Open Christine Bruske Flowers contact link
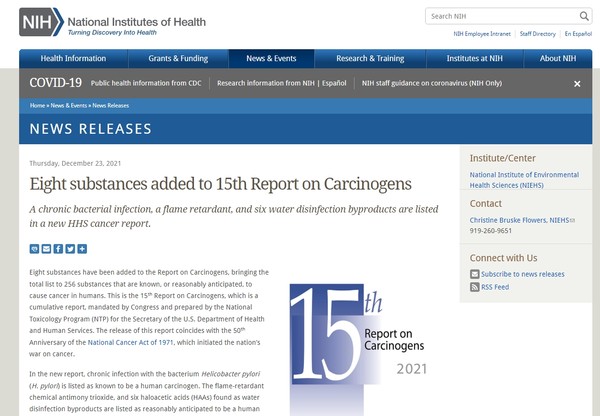 tap(519, 220)
